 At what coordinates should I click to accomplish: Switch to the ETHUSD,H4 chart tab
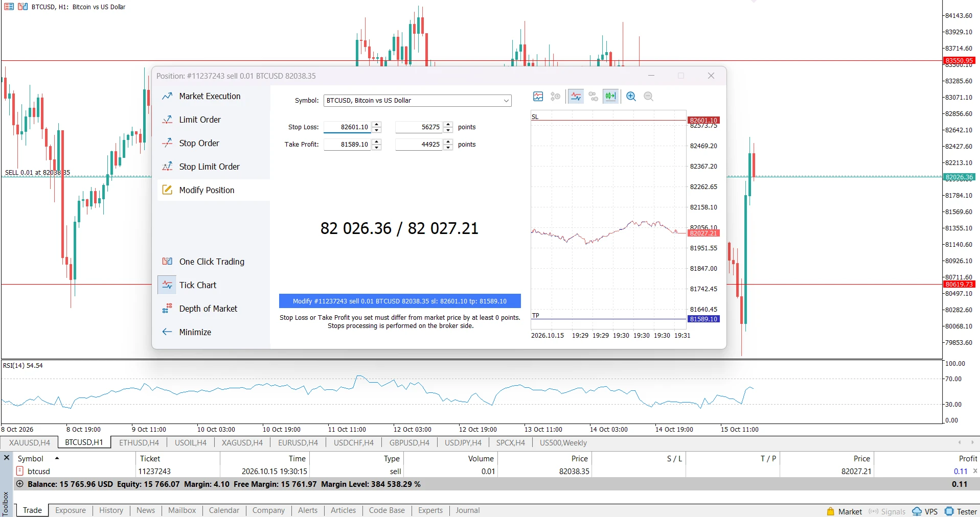[139, 443]
